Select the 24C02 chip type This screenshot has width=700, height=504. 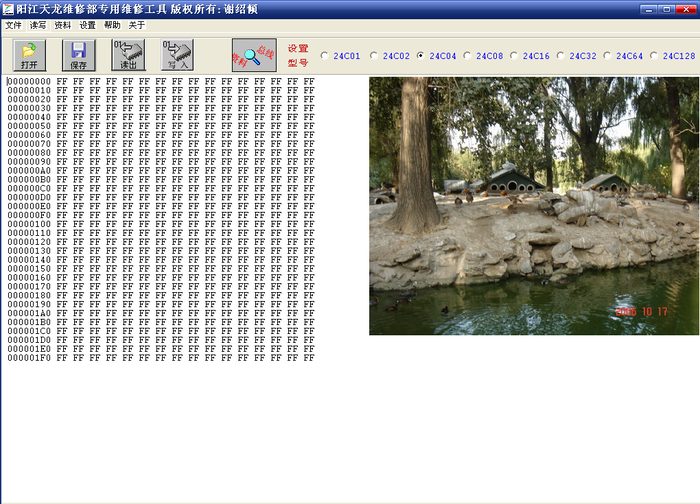click(390, 56)
